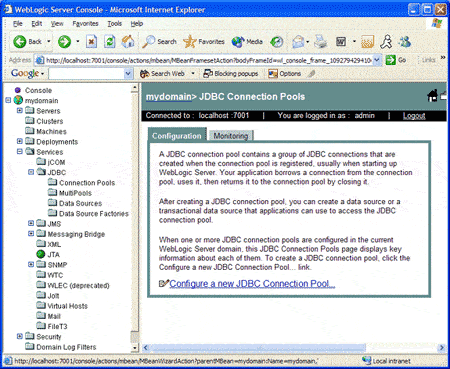The height and width of the screenshot is (369, 450).
Task: Click the Google Search Web button
Action: [x=162, y=74]
